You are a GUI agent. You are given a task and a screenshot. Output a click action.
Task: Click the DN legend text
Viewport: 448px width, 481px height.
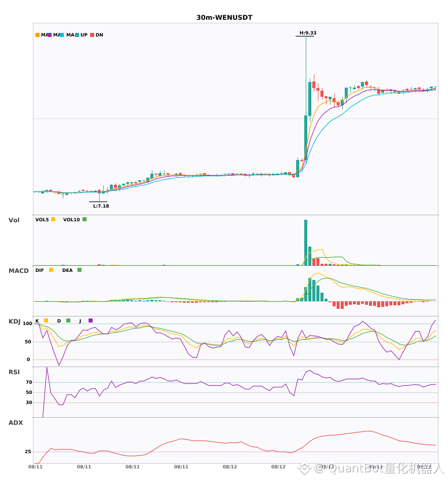tap(99, 35)
